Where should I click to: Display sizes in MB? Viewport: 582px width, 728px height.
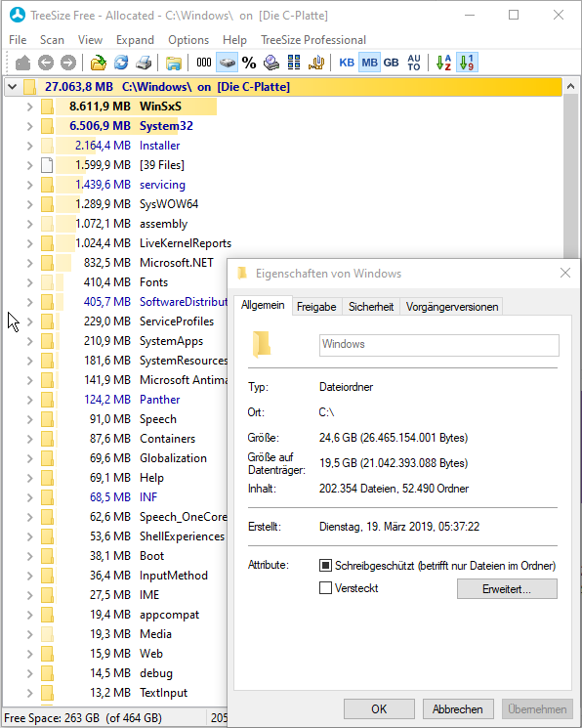[369, 63]
